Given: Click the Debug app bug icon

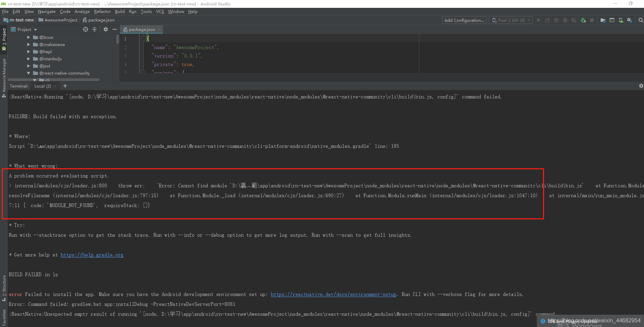Looking at the screenshot, I should 565,20.
